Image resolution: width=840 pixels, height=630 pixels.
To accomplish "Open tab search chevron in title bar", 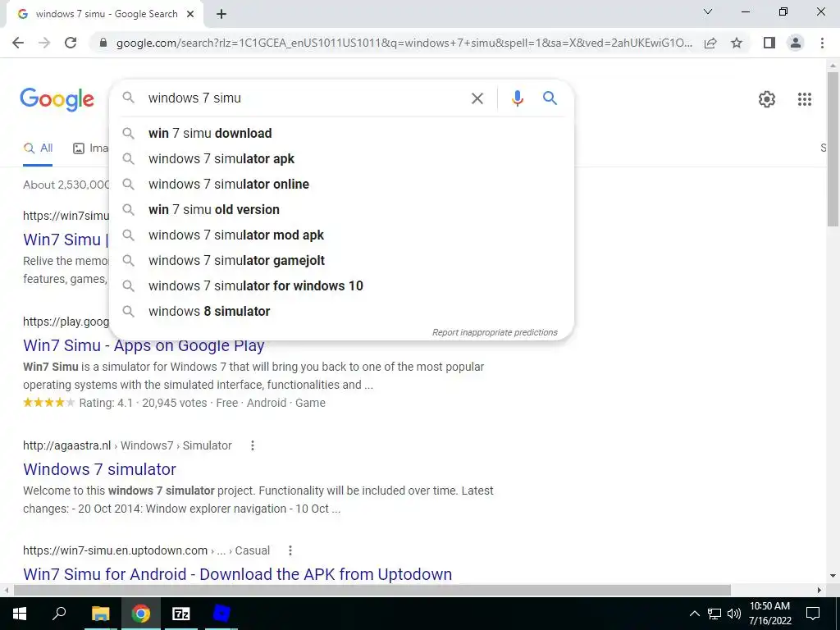I will point(708,11).
